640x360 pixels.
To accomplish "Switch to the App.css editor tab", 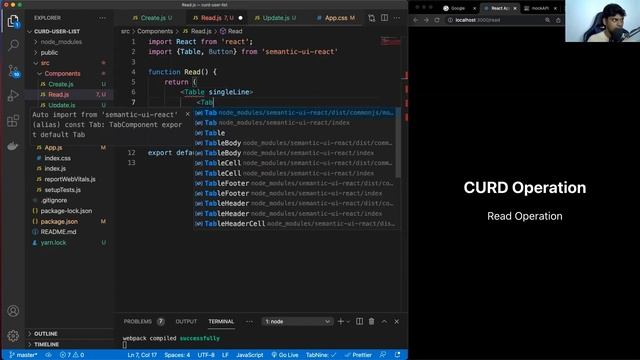I will coord(336,18).
